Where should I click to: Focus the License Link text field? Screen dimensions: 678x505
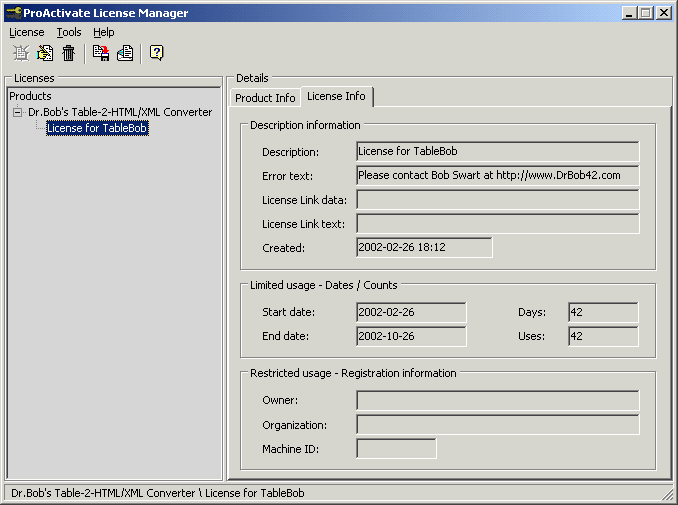tap(498, 224)
